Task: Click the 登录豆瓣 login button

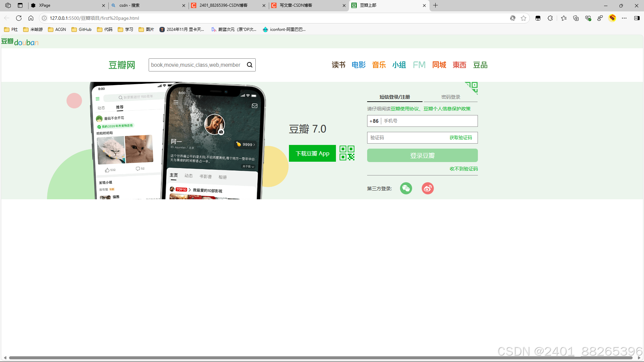Action: [x=422, y=155]
